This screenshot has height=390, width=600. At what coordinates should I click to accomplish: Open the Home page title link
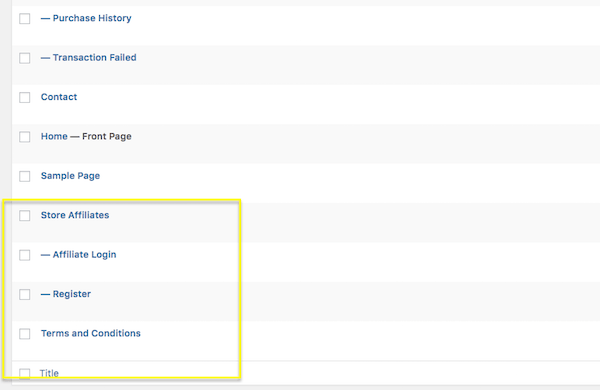54,136
